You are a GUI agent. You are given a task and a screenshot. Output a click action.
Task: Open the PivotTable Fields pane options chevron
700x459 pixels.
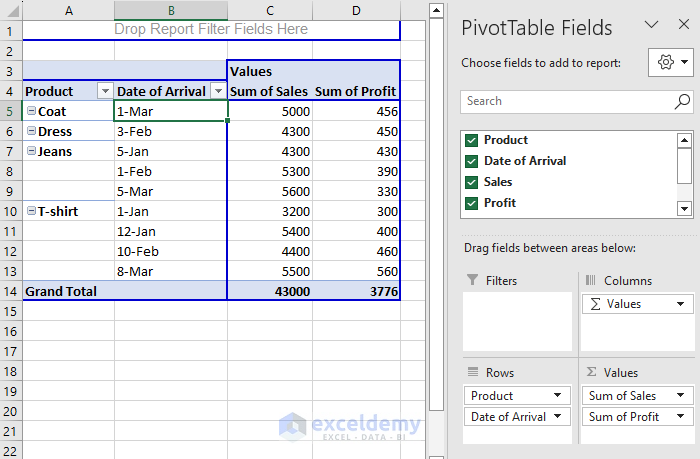coord(652,27)
